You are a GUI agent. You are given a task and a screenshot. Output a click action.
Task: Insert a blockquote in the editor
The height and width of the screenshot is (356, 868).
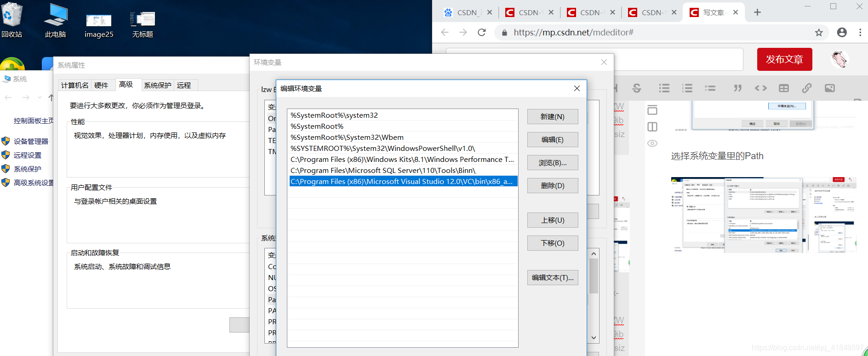click(737, 88)
